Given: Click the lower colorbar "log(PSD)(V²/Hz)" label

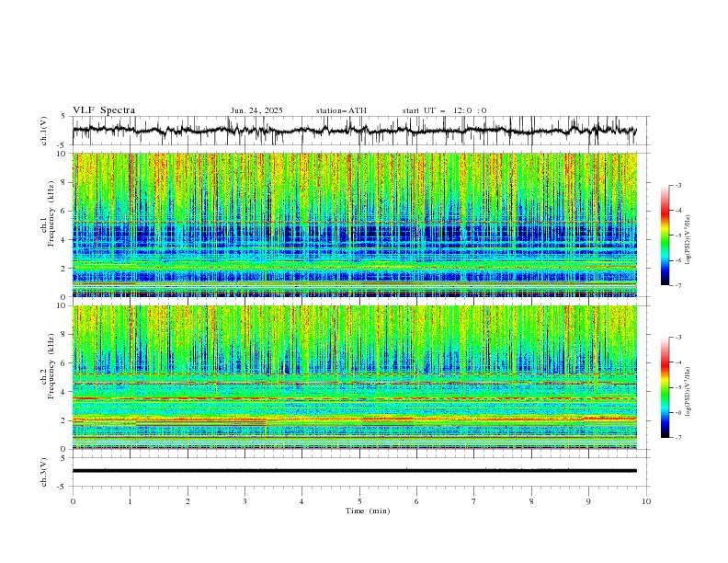Looking at the screenshot, I should coord(688,392).
